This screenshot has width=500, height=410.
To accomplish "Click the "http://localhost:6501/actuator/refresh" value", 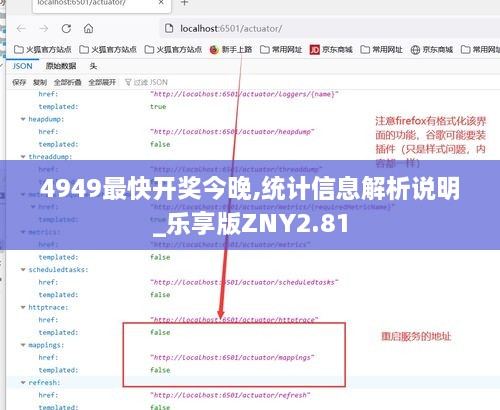I will point(230,395).
